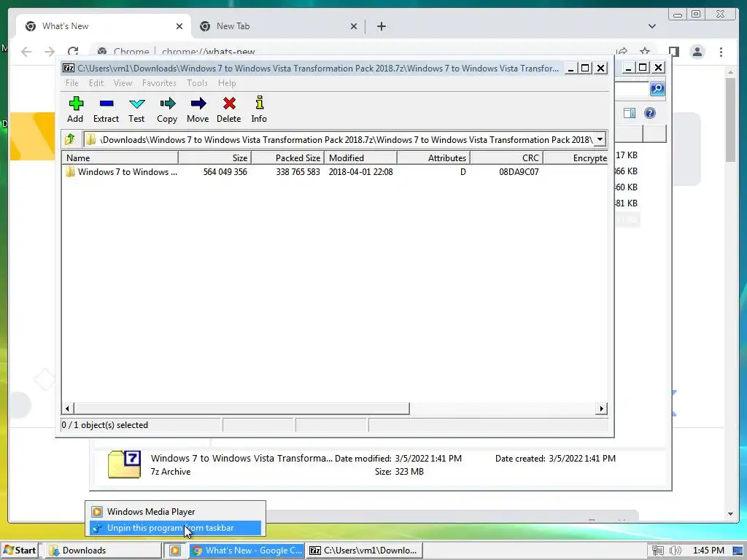747x560 pixels.
Task: Toggle Chrome's side panel icon
Action: [x=673, y=52]
